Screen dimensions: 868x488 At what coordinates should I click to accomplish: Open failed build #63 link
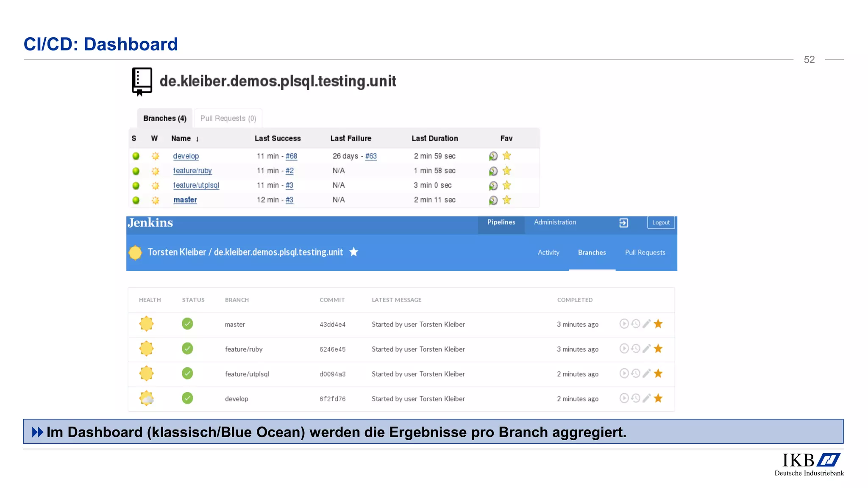pos(371,156)
